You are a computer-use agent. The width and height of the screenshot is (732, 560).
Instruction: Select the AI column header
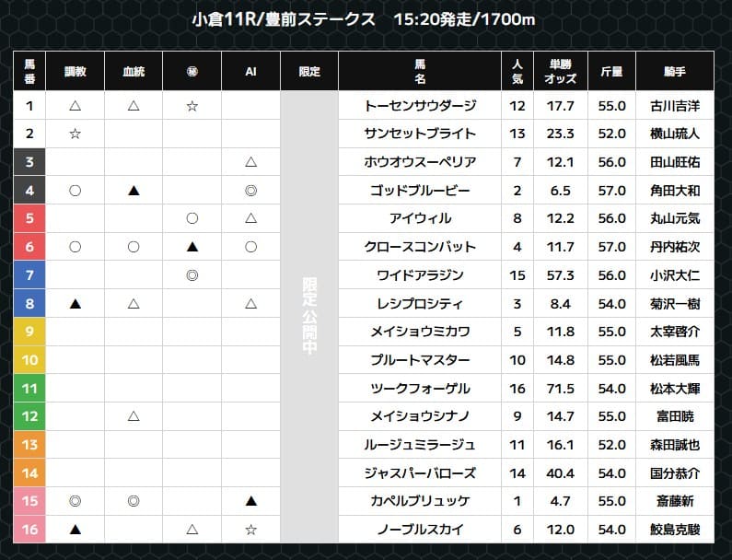250,71
